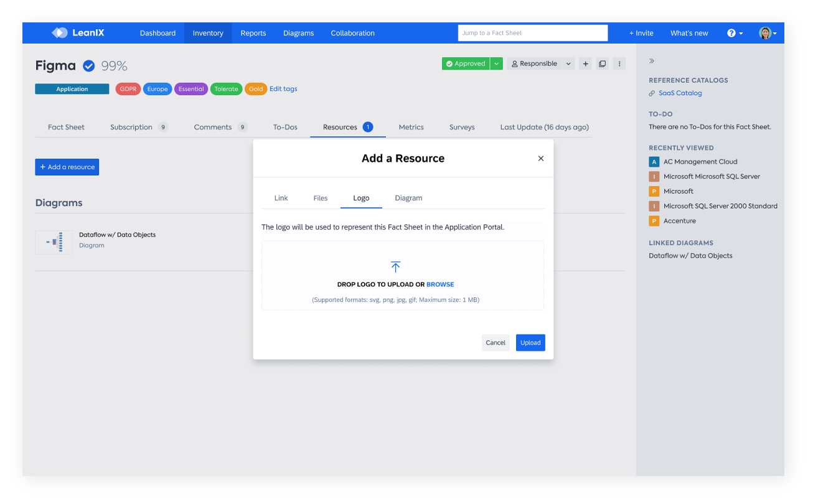
Task: Click the plus icon next to Responsible
Action: (585, 63)
